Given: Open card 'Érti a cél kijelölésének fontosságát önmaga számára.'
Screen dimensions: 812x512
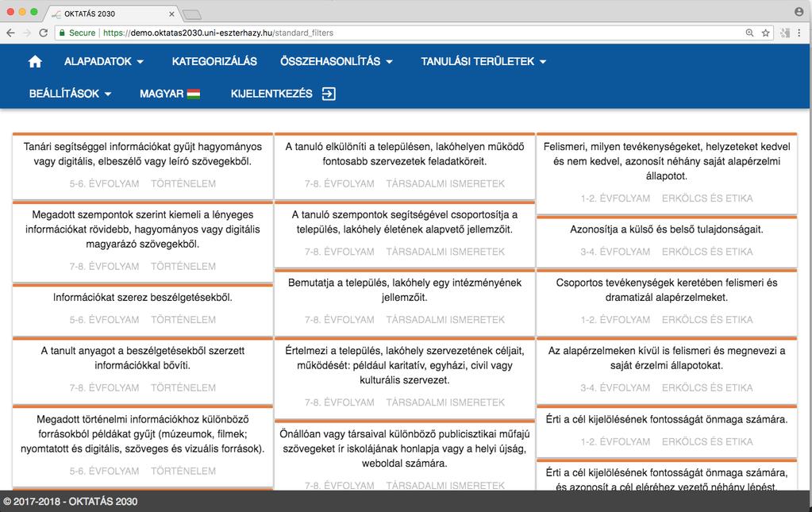Looking at the screenshot, I should [x=667, y=432].
